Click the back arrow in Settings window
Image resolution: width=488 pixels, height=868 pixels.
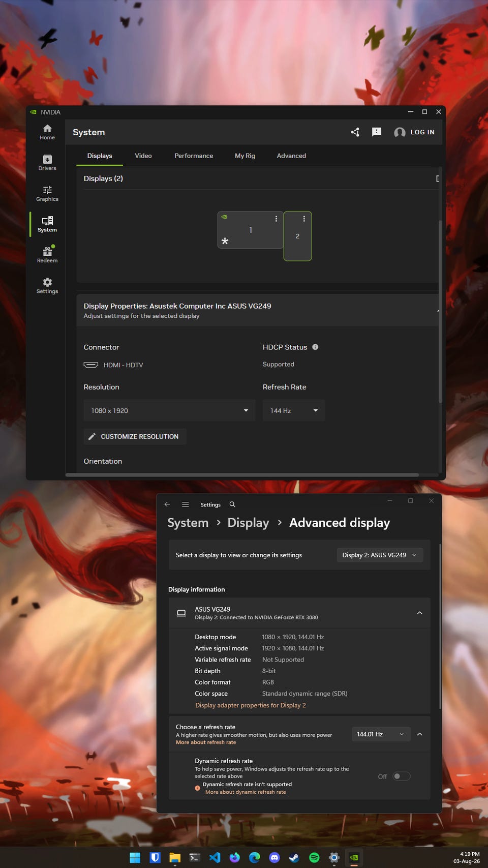click(x=167, y=504)
